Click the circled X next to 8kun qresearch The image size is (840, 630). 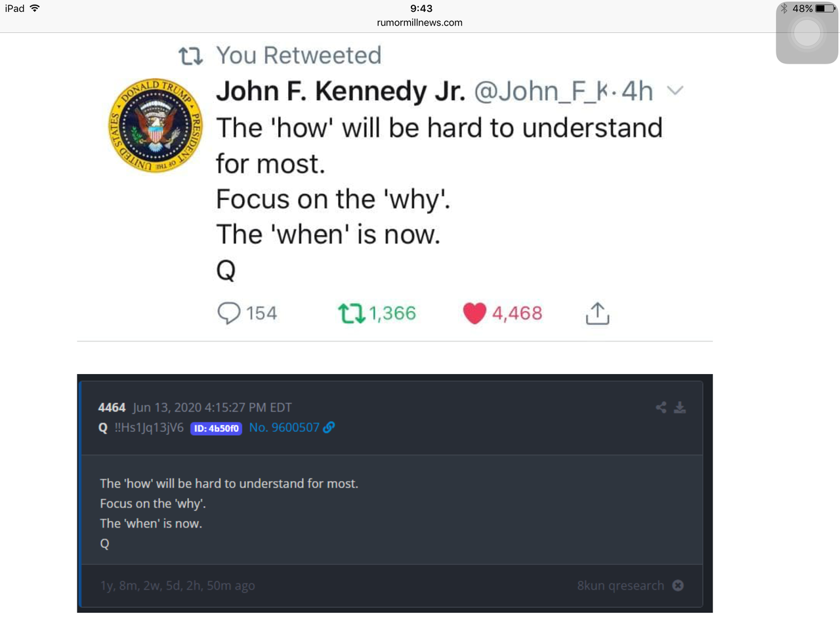pos(678,585)
